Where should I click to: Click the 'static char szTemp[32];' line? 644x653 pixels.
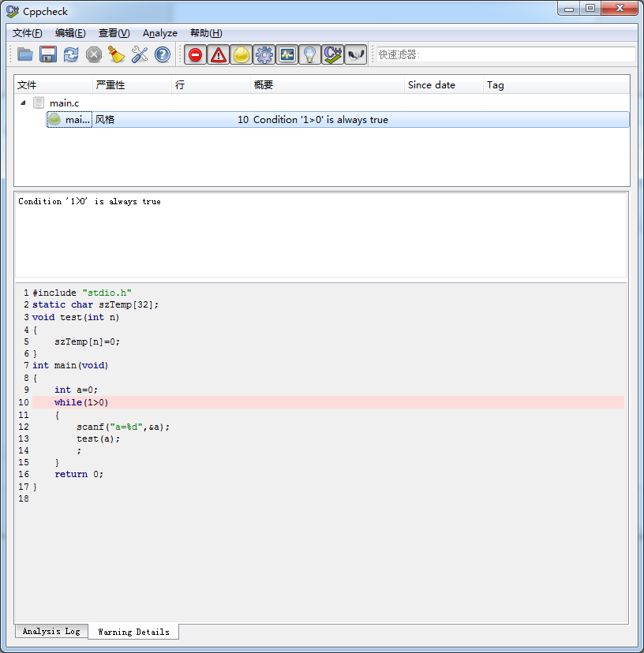95,305
